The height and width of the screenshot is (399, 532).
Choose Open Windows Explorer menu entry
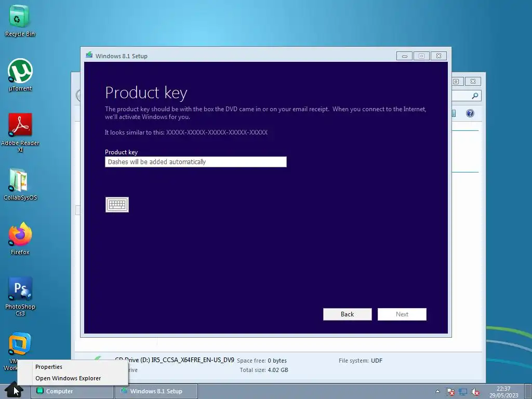point(68,378)
